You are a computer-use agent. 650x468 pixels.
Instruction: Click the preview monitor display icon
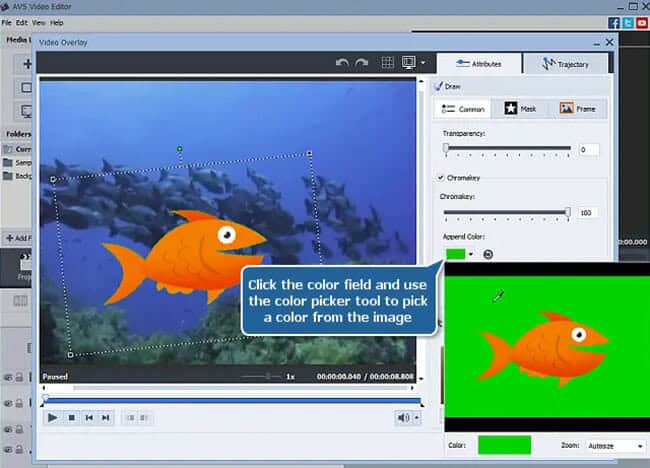coord(408,63)
